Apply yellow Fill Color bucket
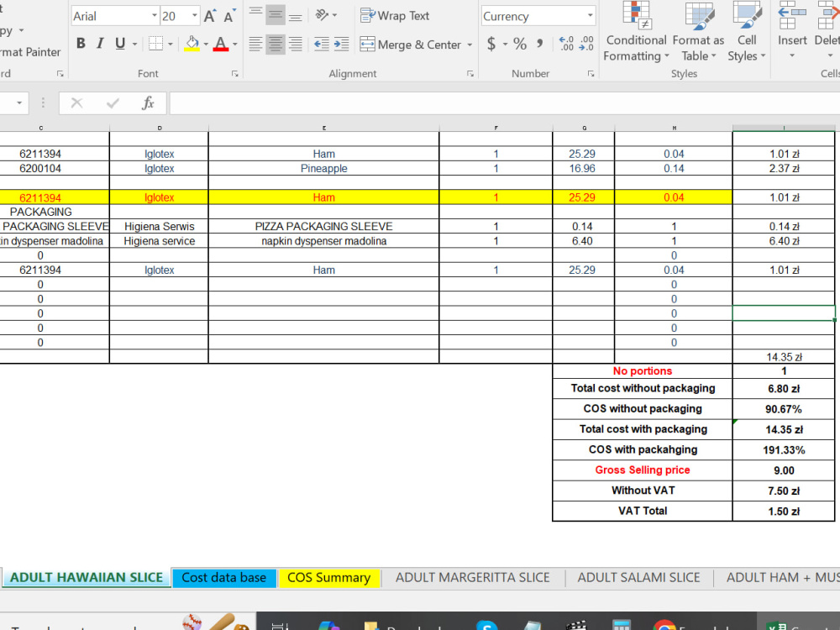 pos(192,44)
